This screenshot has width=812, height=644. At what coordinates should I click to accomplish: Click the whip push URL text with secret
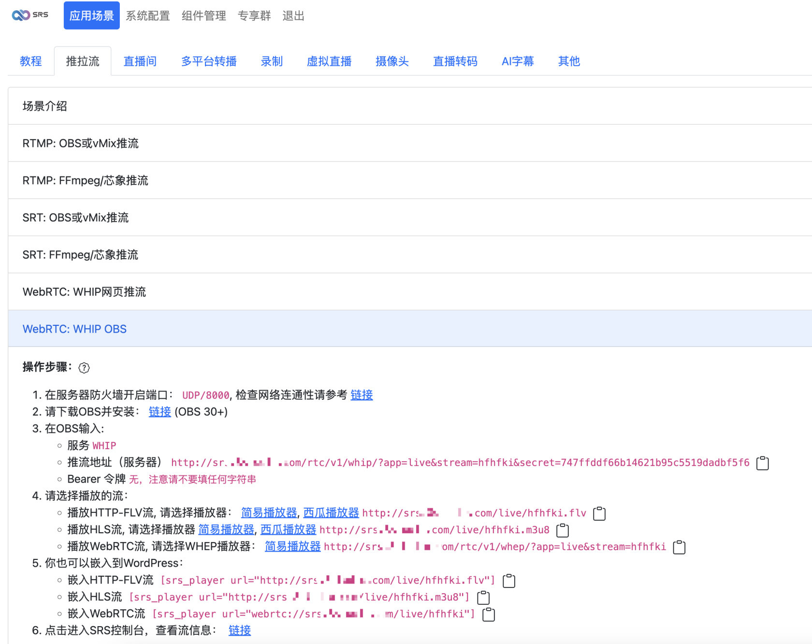point(460,463)
